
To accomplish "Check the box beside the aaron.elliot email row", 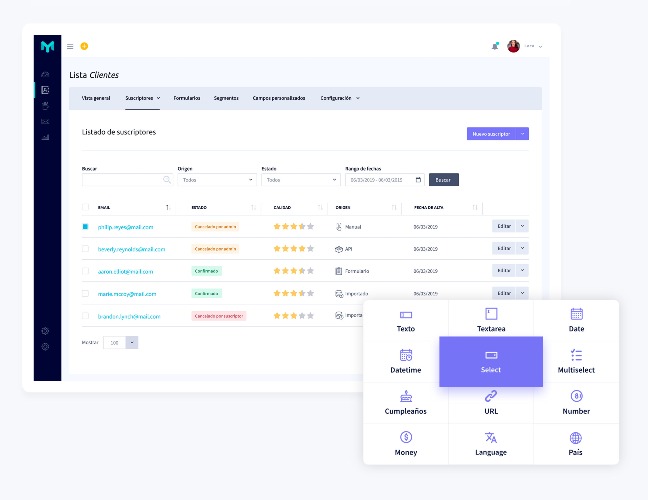I will point(86,271).
